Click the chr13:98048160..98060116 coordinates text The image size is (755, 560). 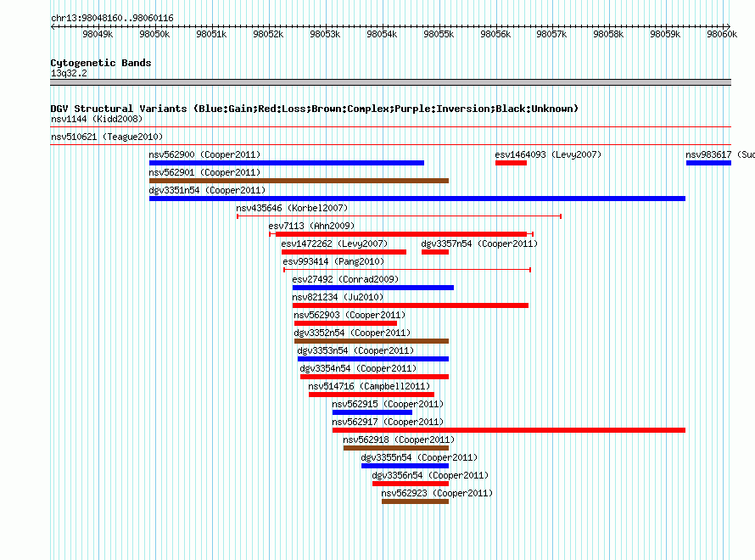click(112, 18)
